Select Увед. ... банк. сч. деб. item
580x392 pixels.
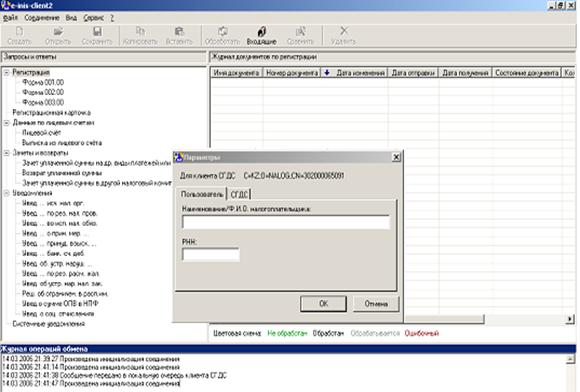coord(53,253)
